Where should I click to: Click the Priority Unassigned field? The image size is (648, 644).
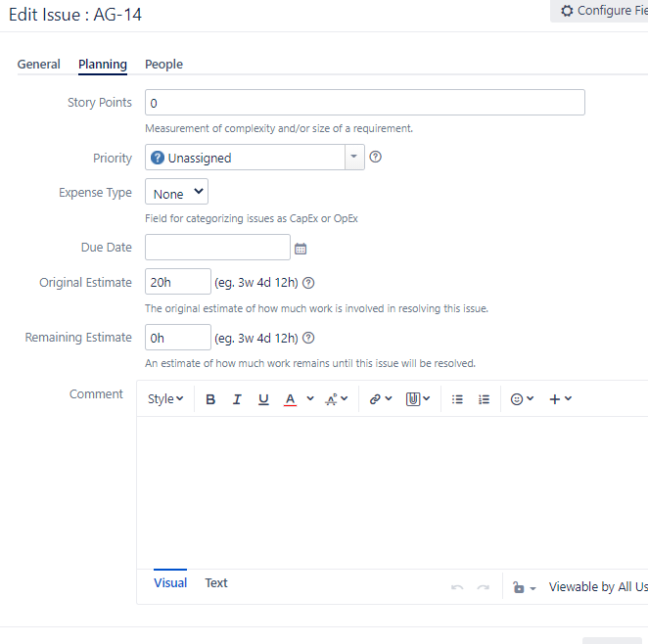tap(245, 157)
